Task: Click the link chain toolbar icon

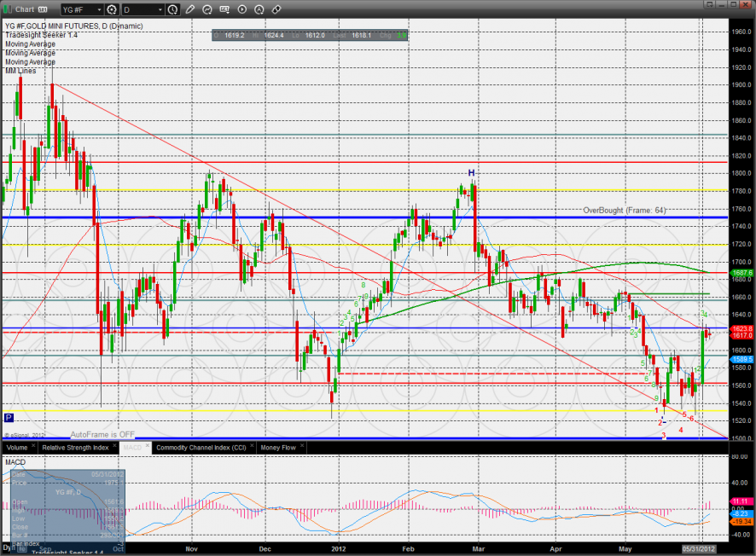Action: [276, 9]
